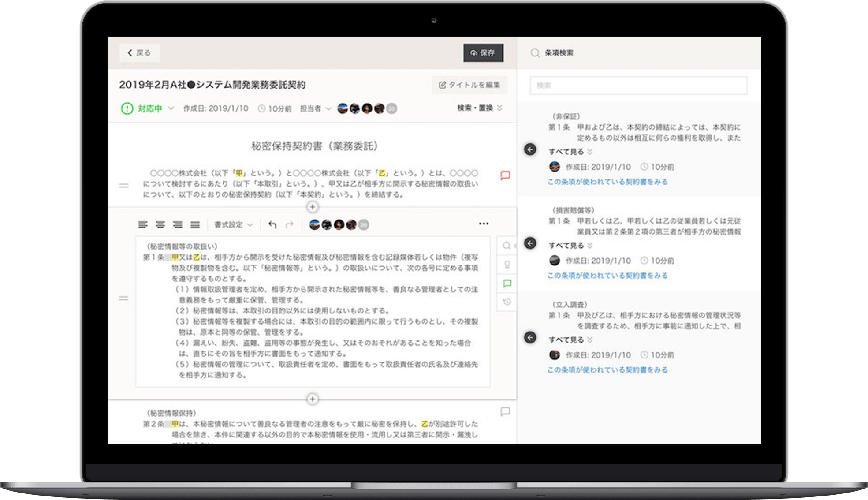Click the author avatar under 非保証 clause
The height and width of the screenshot is (500, 868).
tap(555, 167)
